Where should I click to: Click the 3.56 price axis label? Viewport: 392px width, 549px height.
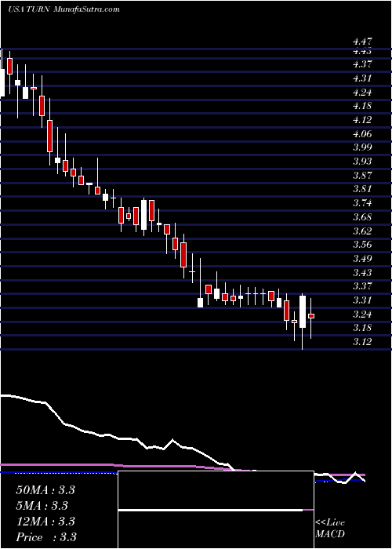[x=362, y=245]
